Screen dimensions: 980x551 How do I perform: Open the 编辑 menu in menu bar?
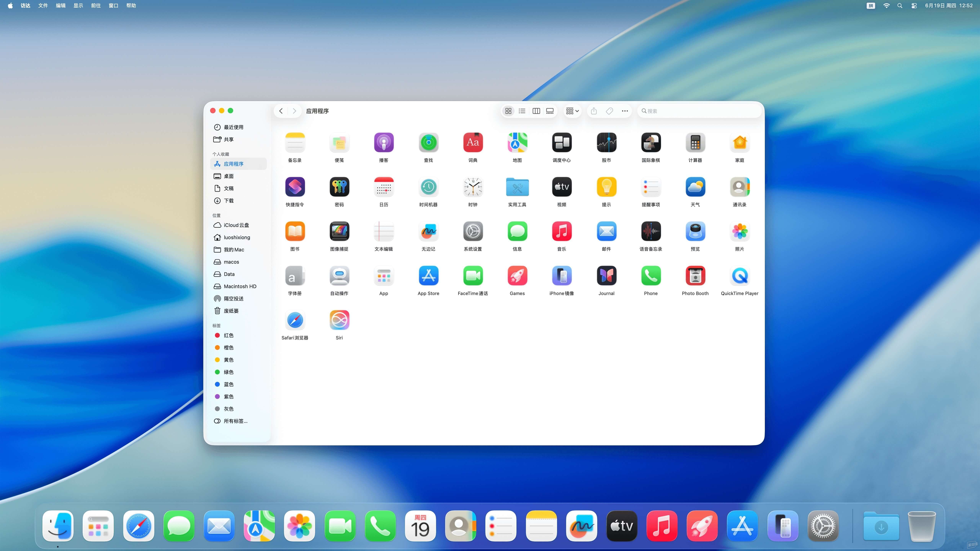[60, 5]
